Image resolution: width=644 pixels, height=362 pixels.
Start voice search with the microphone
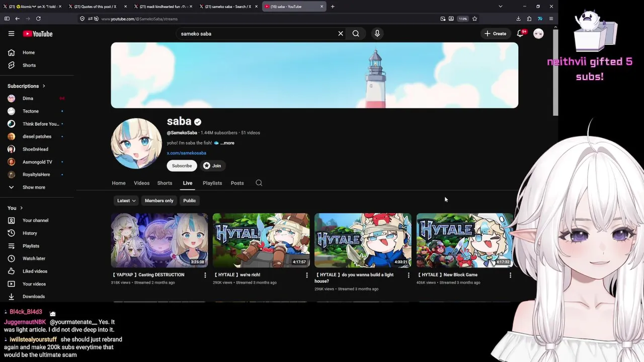click(377, 34)
